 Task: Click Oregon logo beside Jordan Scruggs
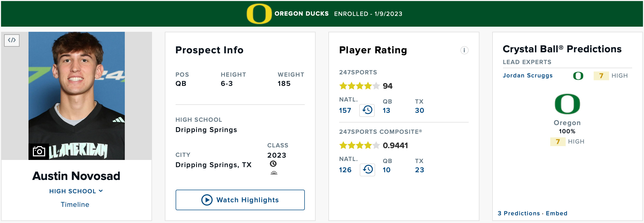578,76
